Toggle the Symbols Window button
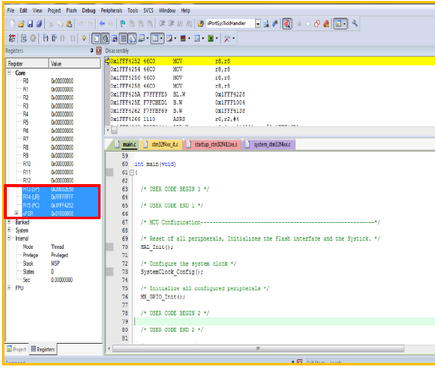The width and height of the screenshot is (435, 369). [114, 39]
